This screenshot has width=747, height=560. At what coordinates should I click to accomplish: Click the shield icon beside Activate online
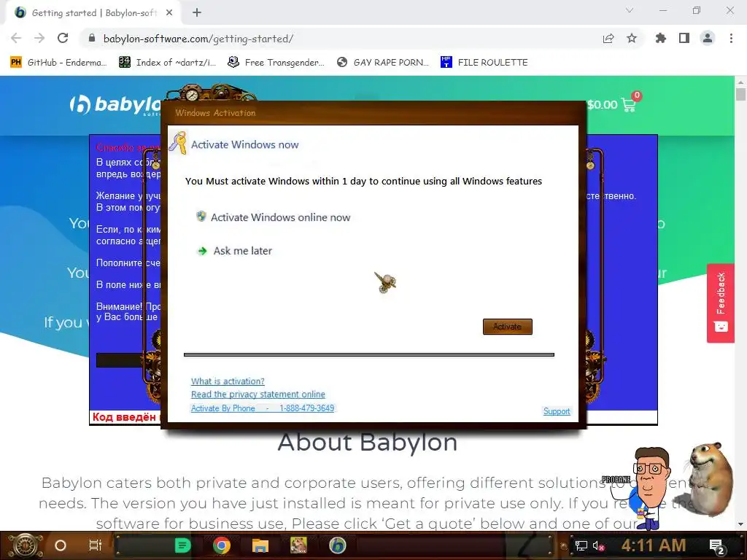point(201,217)
